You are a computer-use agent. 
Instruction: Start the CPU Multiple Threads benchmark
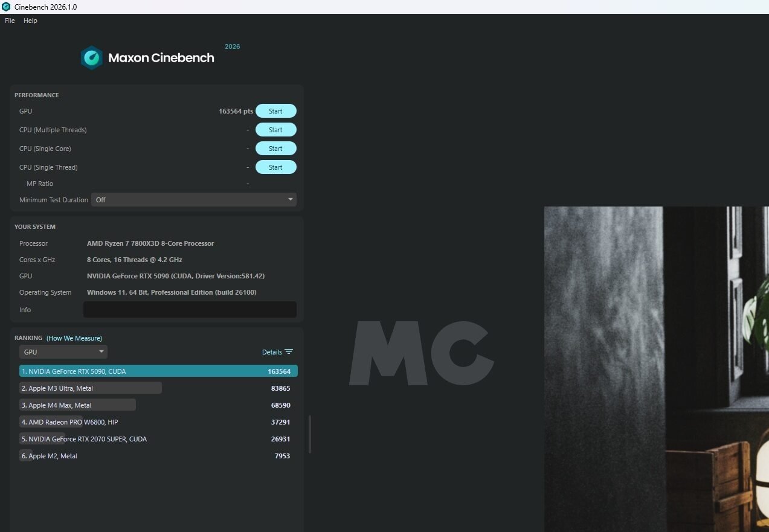pos(276,129)
